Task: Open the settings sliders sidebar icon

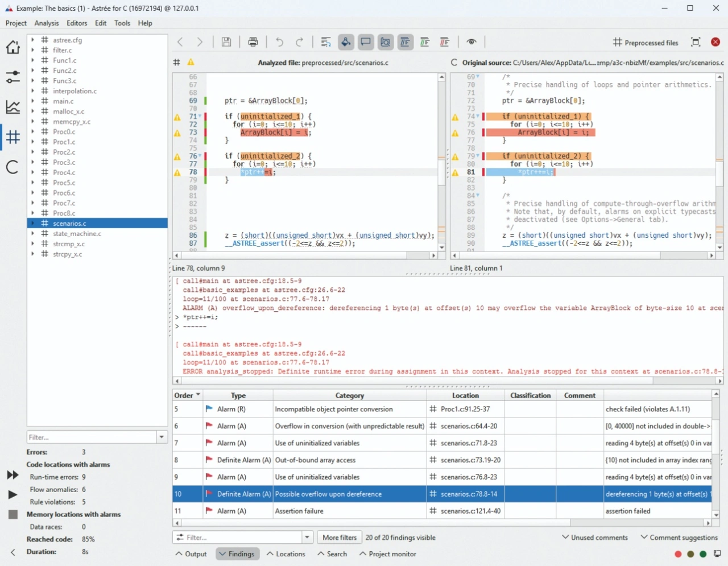Action: tap(13, 77)
